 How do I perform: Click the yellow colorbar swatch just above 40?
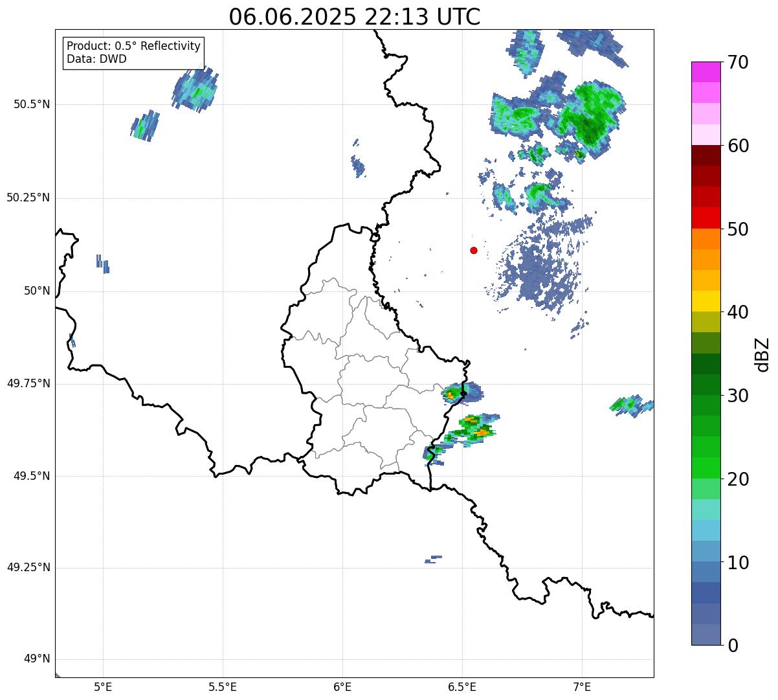[706, 302]
